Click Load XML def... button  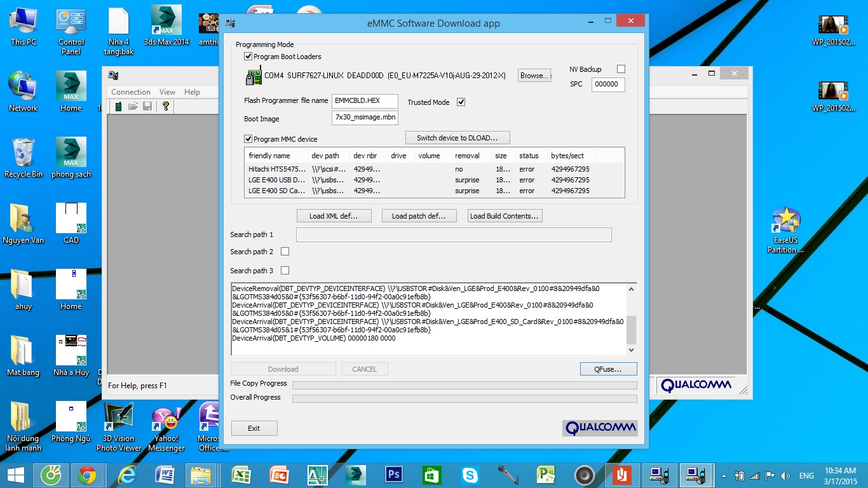[334, 216]
